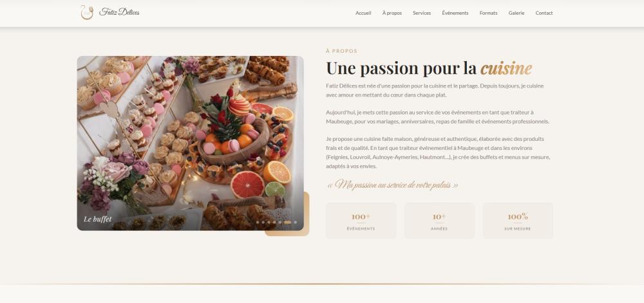Go to the Accueil page
The image size is (644, 303).
(x=363, y=13)
